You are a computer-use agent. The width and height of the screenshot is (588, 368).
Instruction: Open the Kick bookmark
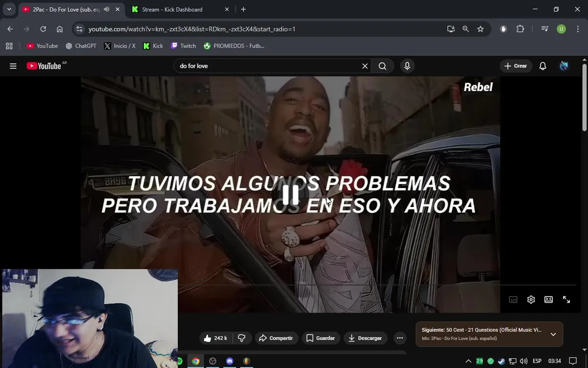(x=153, y=46)
